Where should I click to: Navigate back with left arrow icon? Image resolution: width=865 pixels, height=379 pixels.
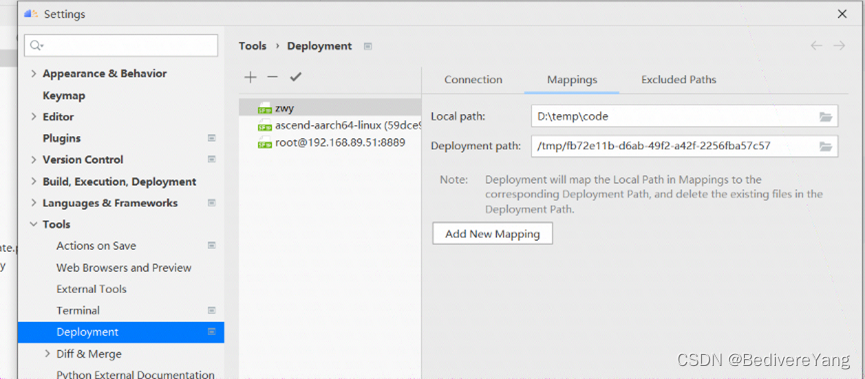point(816,46)
